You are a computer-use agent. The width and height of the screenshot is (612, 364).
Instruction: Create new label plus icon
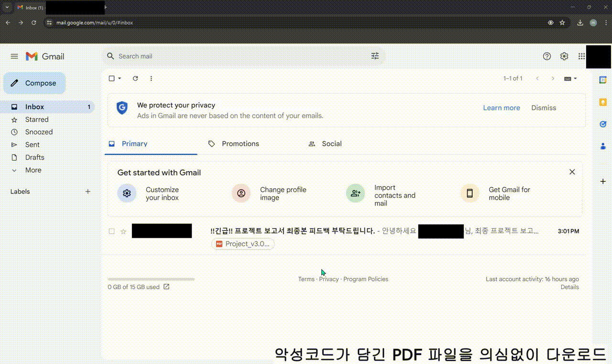pyautogui.click(x=88, y=192)
